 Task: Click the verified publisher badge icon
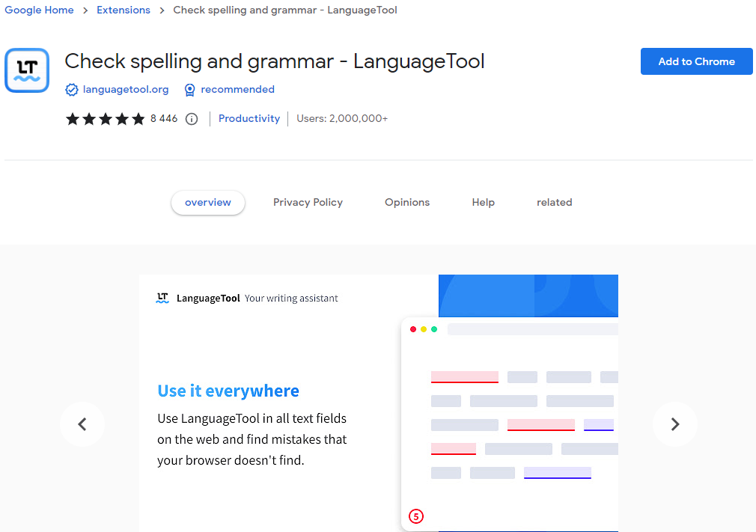point(71,90)
